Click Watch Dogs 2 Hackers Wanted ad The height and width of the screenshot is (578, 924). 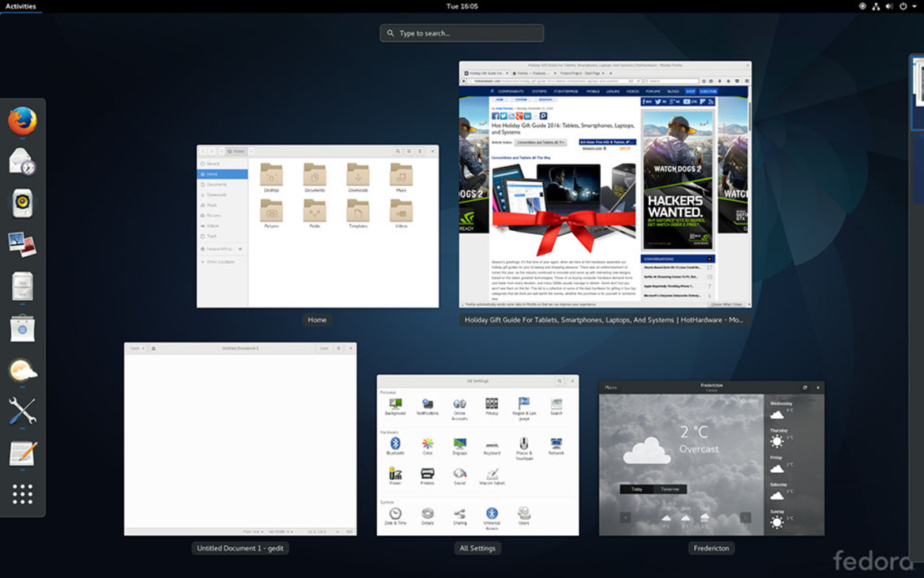point(677,179)
